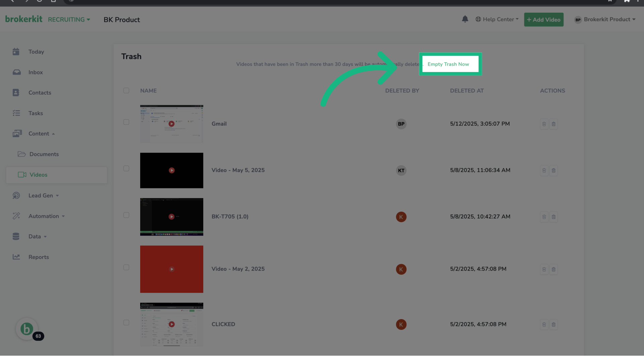The width and height of the screenshot is (644, 362).
Task: Open the notifications bell
Action: coord(465,19)
